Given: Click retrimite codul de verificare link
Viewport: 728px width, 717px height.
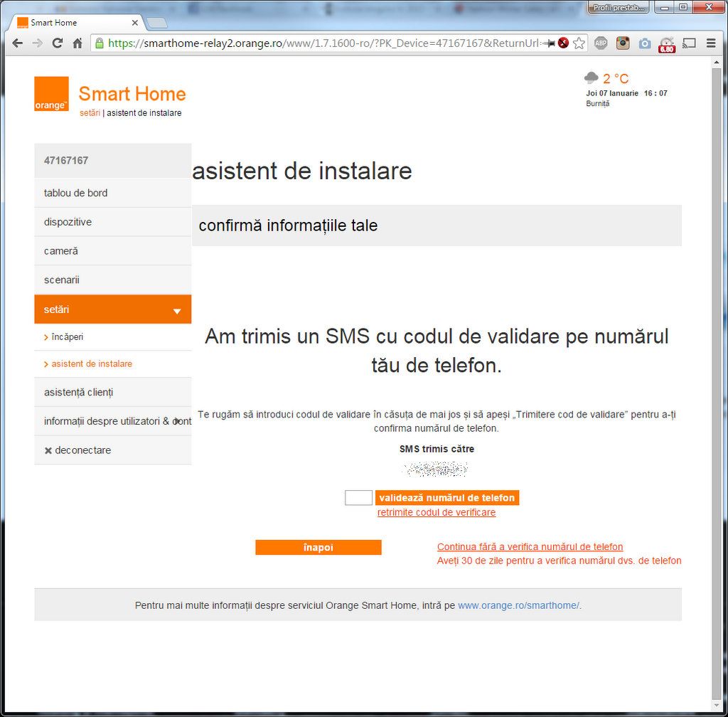Looking at the screenshot, I should [437, 513].
